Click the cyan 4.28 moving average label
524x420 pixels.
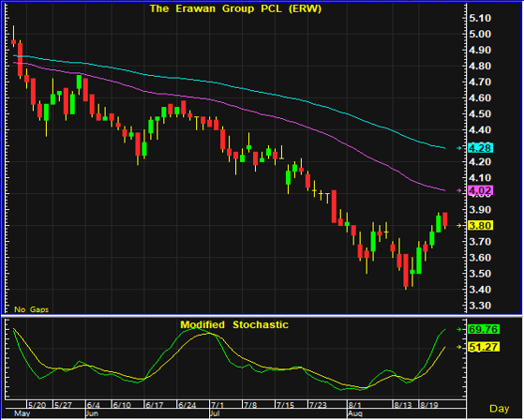(x=480, y=148)
